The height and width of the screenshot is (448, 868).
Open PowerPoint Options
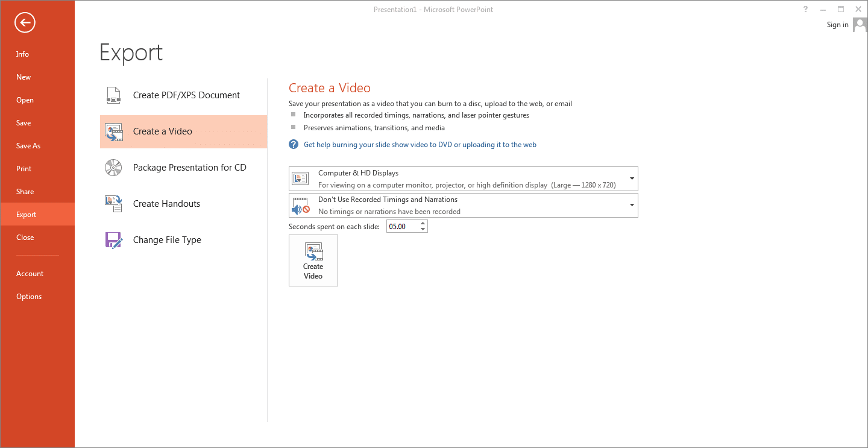37,297
